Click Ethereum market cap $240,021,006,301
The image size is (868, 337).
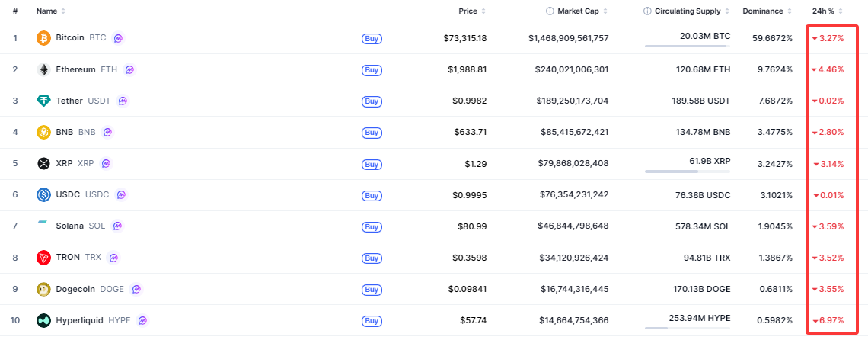[572, 70]
